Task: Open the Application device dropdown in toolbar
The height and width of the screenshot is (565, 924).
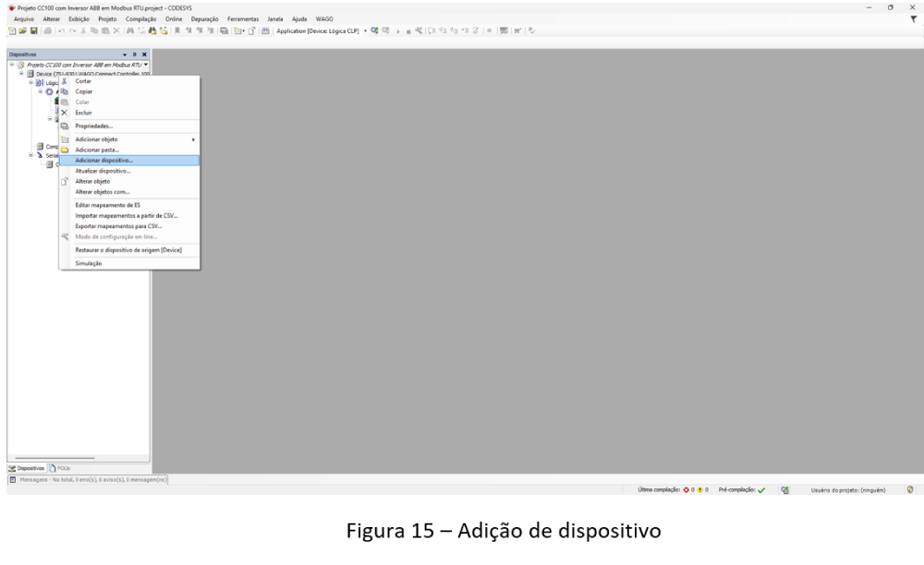Action: 364,30
